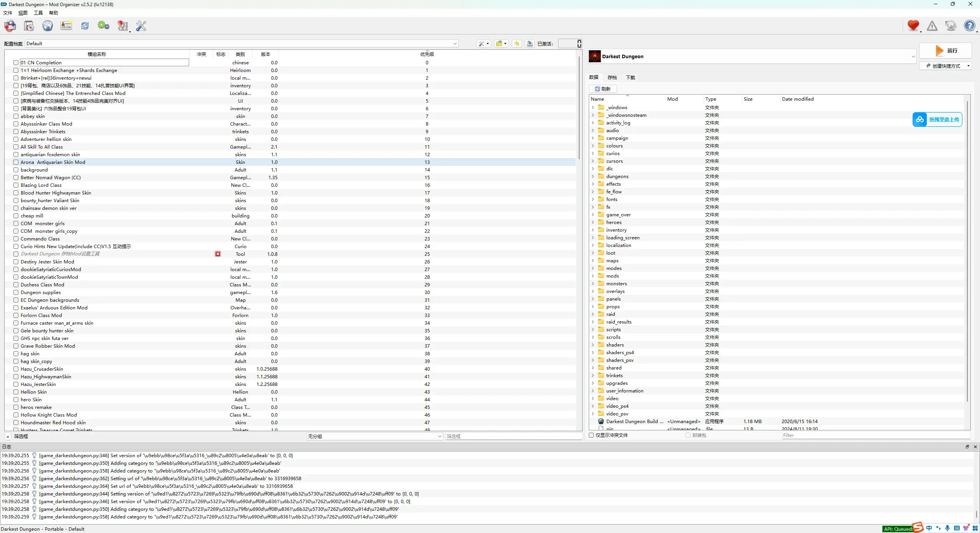Sort by the 类别 column header
Viewport: 980px width, 533px height.
tap(240, 54)
